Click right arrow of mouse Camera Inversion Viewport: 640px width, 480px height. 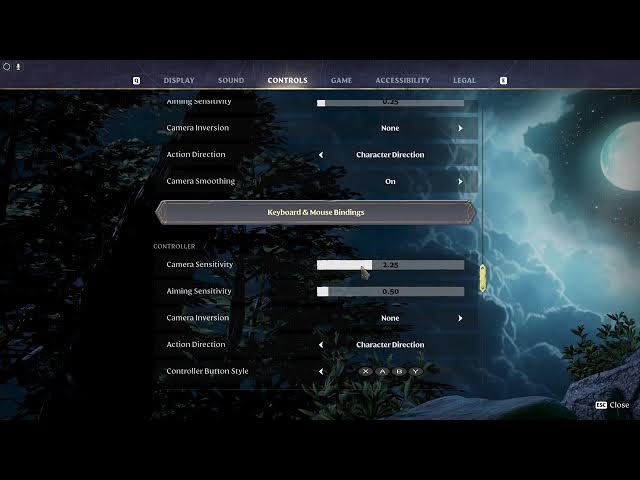(460, 128)
